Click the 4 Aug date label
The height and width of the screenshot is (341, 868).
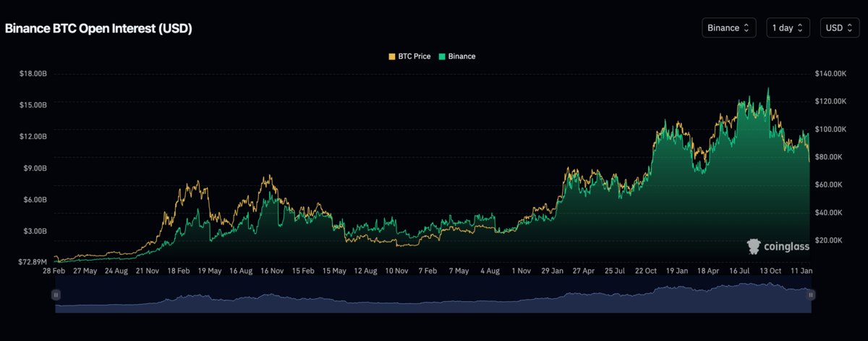pyautogui.click(x=490, y=271)
